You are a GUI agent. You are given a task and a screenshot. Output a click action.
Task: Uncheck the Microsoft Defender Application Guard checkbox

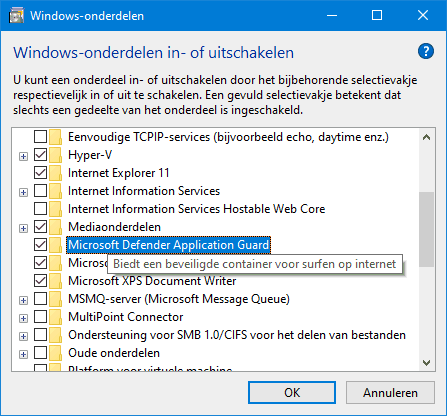pos(40,245)
